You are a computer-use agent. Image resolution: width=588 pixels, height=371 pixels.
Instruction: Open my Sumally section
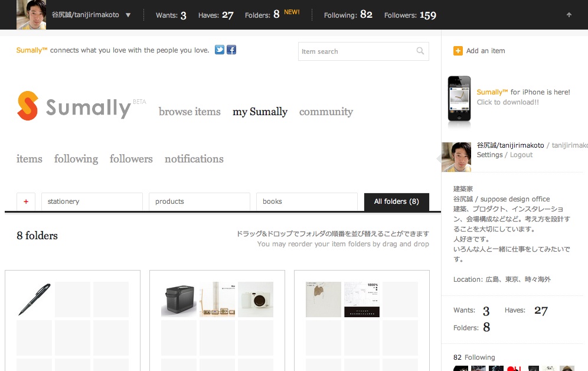pyautogui.click(x=260, y=112)
